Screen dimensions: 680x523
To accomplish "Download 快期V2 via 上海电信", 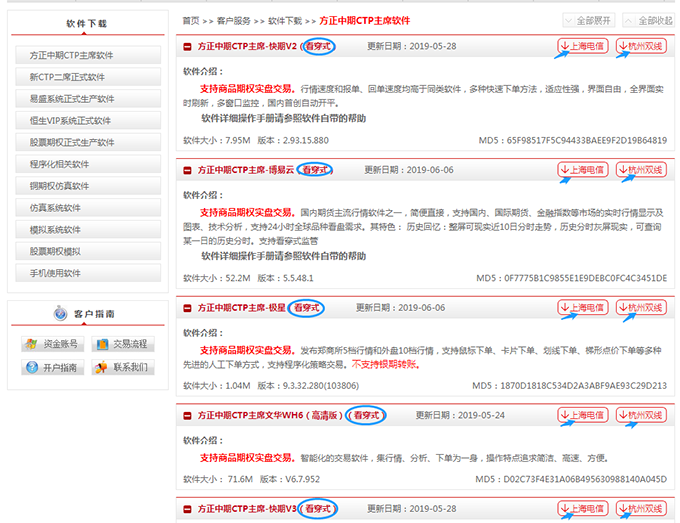I will coord(583,47).
